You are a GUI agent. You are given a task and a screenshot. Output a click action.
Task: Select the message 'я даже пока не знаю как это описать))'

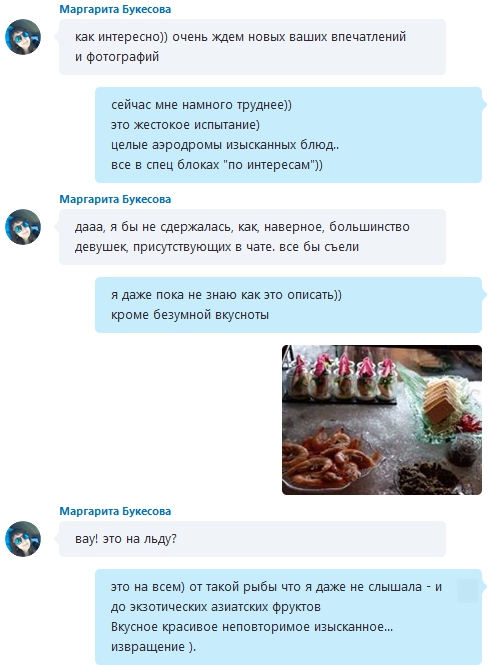[x=288, y=305]
